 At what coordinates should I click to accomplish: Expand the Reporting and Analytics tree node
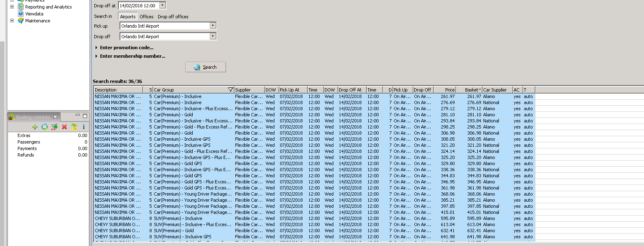point(12,7)
